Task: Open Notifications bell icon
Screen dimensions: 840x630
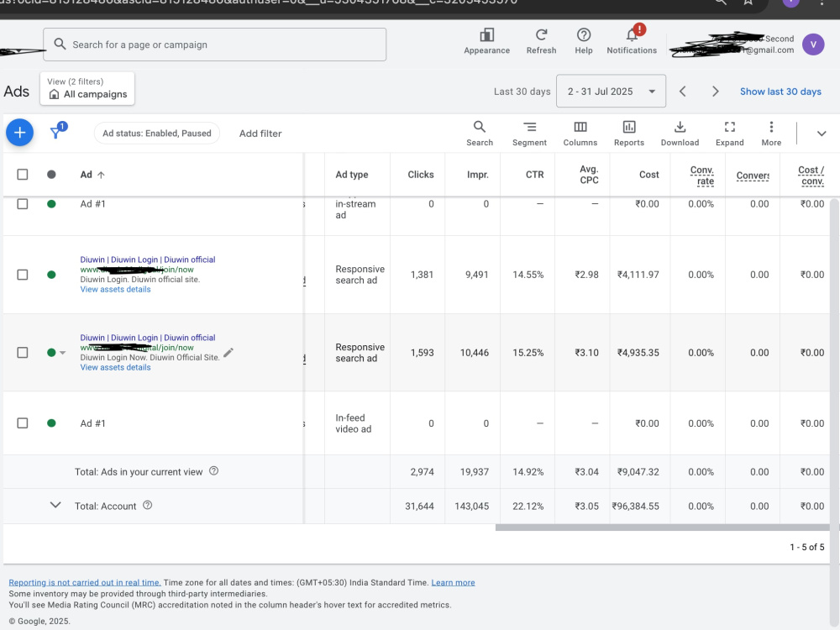Action: tap(633, 35)
